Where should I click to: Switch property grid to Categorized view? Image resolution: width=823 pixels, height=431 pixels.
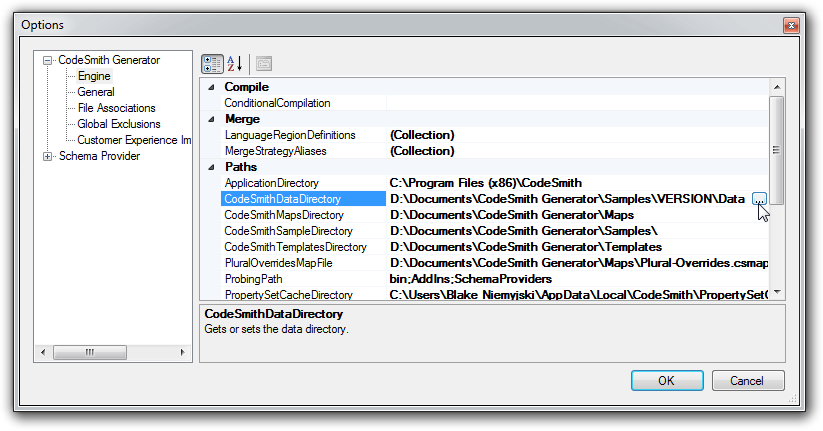tap(212, 64)
